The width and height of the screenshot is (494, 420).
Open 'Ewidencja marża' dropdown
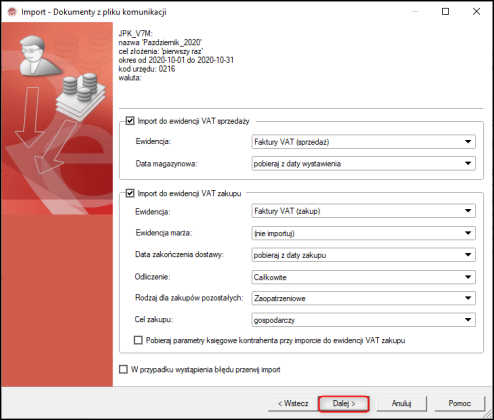click(363, 233)
